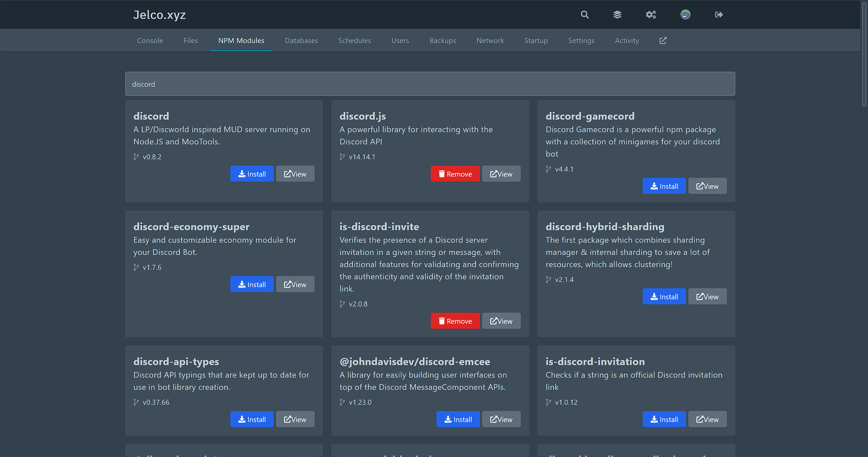This screenshot has height=457, width=868.
Task: View the discord-gamecord package
Action: [707, 186]
